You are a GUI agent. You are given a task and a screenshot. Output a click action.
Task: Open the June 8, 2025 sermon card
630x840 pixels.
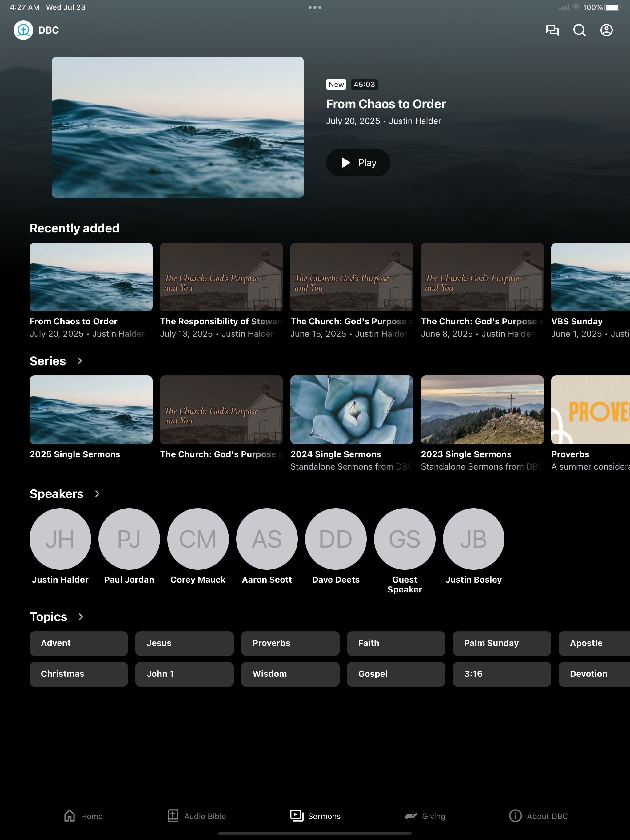click(x=482, y=291)
